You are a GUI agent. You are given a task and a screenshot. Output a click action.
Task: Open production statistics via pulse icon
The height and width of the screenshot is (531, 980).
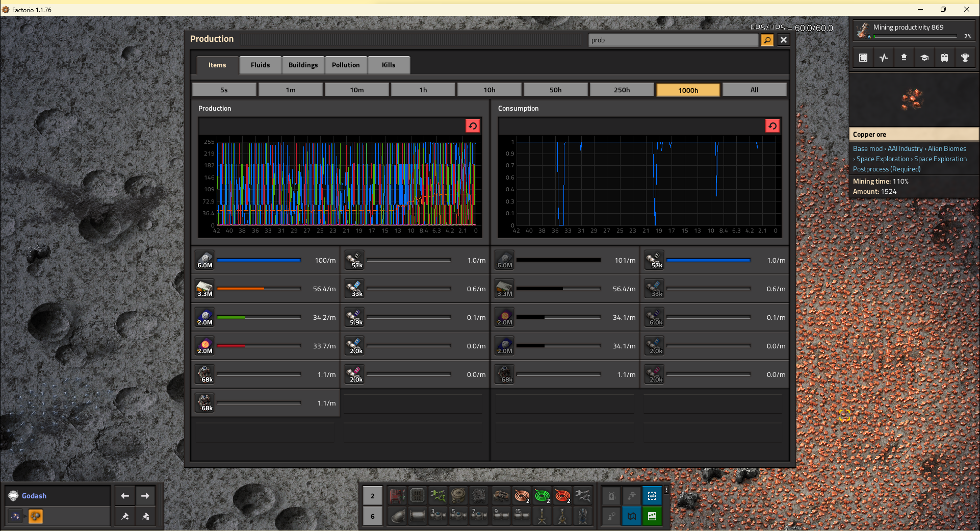pyautogui.click(x=884, y=58)
